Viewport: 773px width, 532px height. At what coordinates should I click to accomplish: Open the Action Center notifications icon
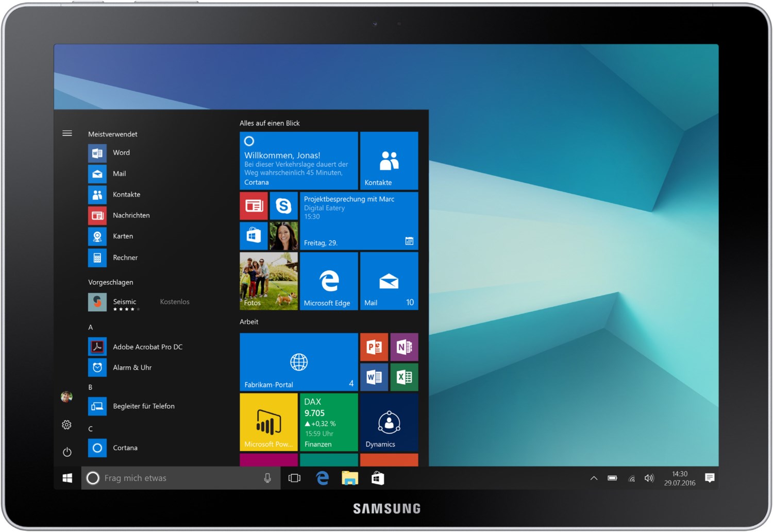pyautogui.click(x=710, y=478)
